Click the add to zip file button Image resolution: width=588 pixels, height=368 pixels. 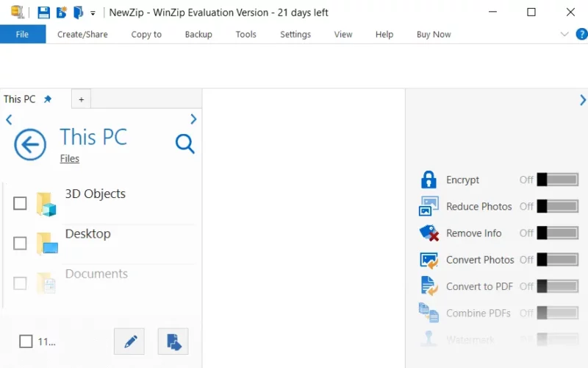[173, 342]
